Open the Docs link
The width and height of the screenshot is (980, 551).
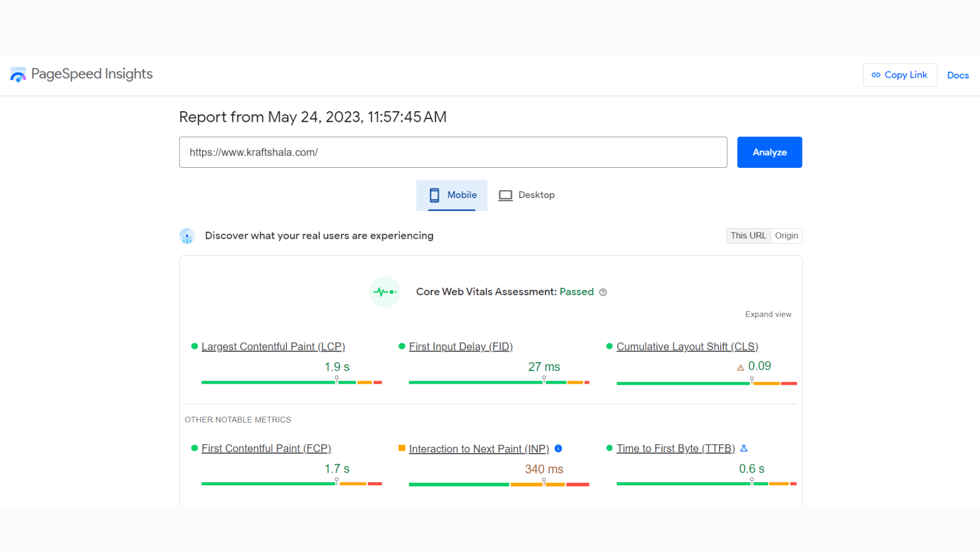(958, 75)
